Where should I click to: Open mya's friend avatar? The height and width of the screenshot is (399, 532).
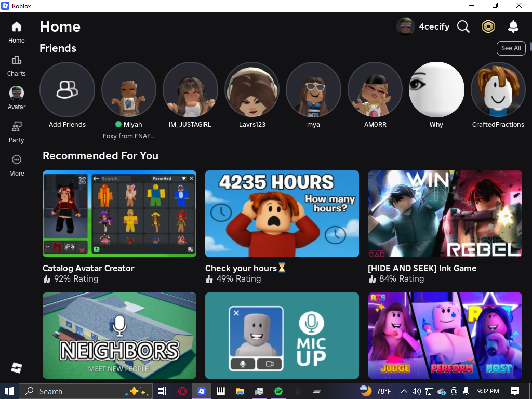pyautogui.click(x=313, y=89)
